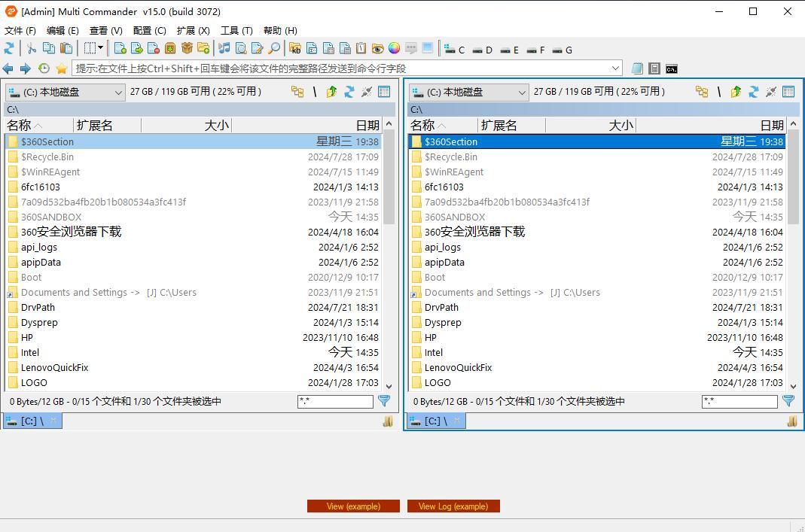Click the magnifier Search files icon
This screenshot has height=532, width=805.
pos(274,48)
